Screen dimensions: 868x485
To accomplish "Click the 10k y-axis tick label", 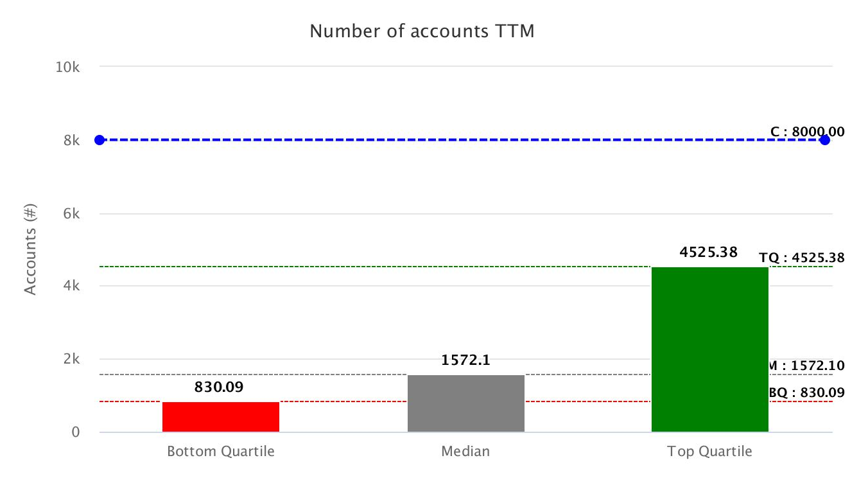I will [68, 67].
